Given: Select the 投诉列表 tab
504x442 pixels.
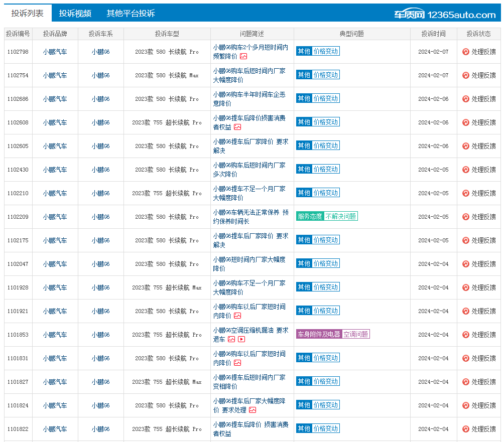Looking at the screenshot, I should point(28,14).
